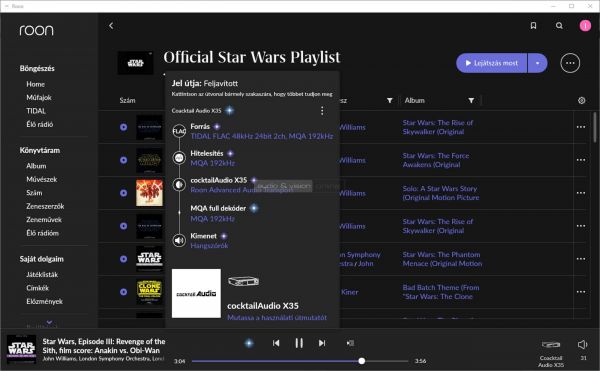Open the Mutassa a használati útmutatót link
This screenshot has height=371, width=600.
point(277,317)
